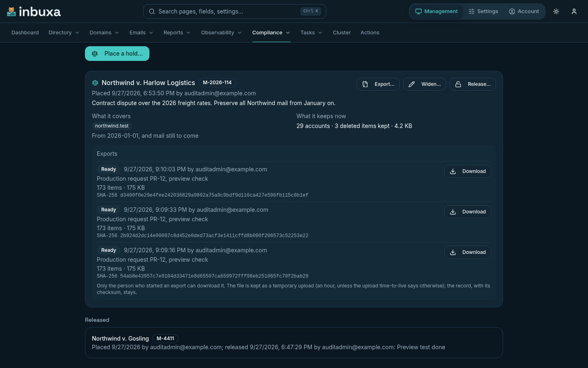Toggle the light/dark theme sun icon
Viewport: 588px width, 368px height.
[556, 11]
